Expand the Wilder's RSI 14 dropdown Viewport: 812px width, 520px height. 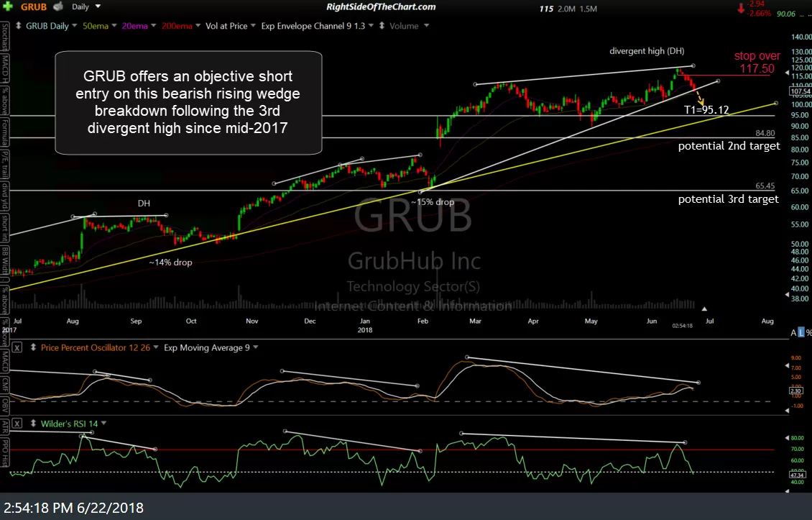tap(103, 424)
